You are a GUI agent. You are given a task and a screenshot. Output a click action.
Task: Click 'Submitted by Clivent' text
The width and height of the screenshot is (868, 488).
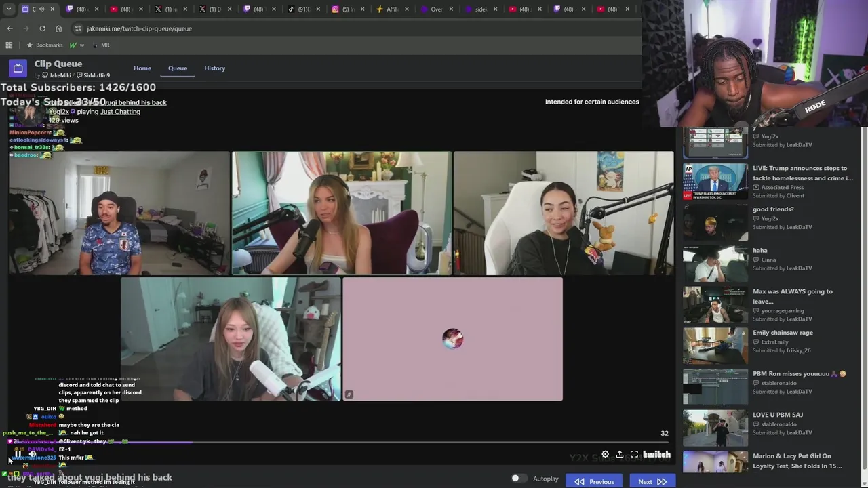(x=778, y=196)
